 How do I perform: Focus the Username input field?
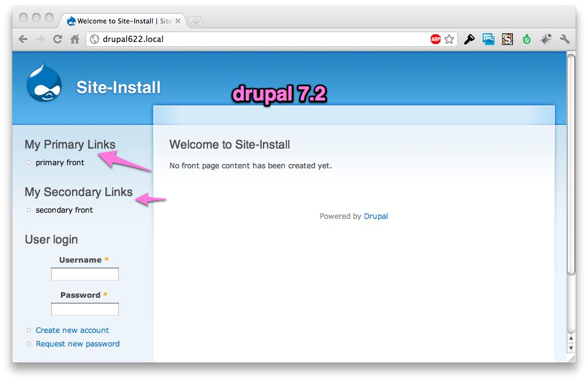[x=85, y=274]
